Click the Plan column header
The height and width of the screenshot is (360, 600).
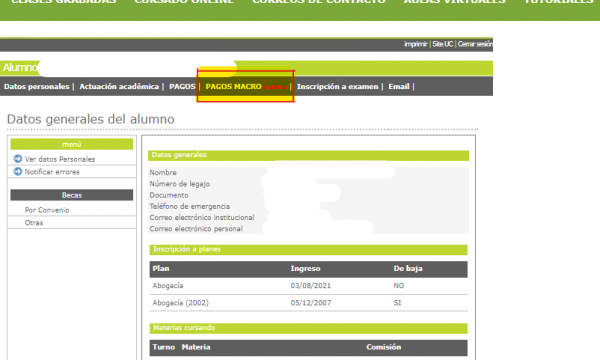(x=161, y=269)
